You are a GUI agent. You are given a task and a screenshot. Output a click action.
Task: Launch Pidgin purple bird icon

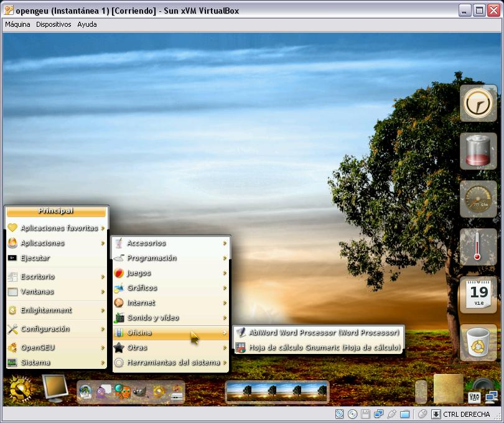coord(103,391)
